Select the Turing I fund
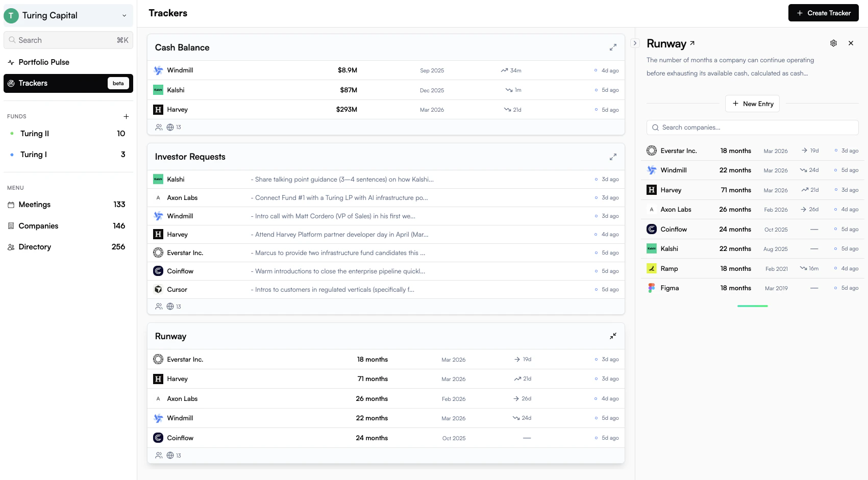868x480 pixels. (x=68, y=155)
